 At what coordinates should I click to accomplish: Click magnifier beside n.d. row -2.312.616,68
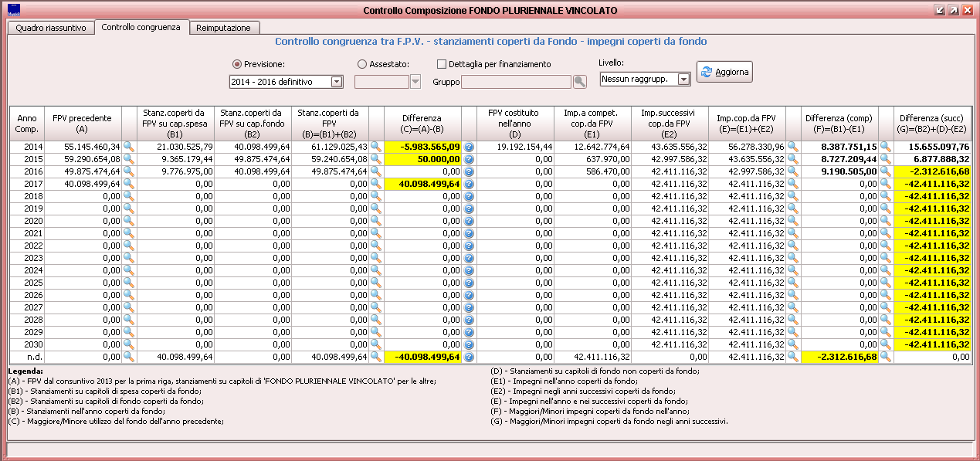coord(886,357)
